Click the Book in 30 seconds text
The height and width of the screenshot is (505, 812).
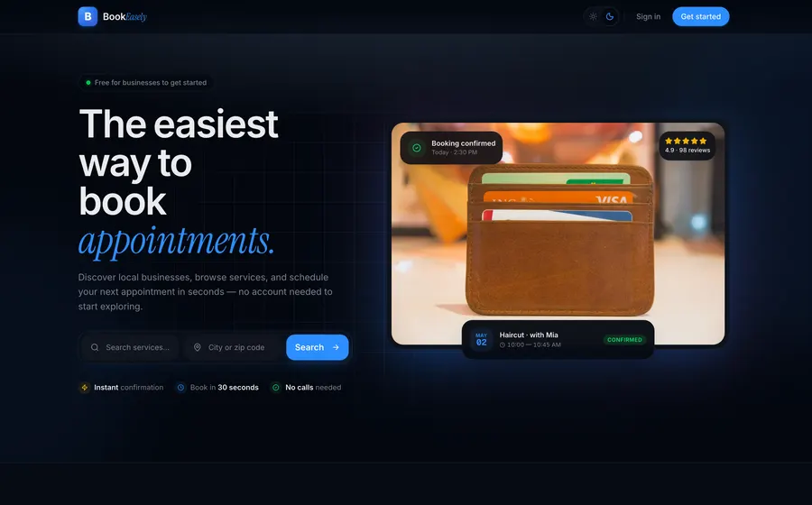[225, 387]
